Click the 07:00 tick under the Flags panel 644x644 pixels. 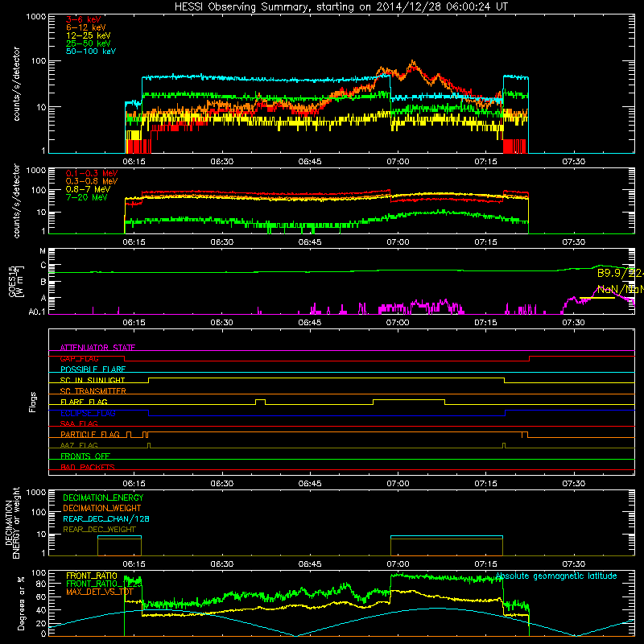pos(398,484)
